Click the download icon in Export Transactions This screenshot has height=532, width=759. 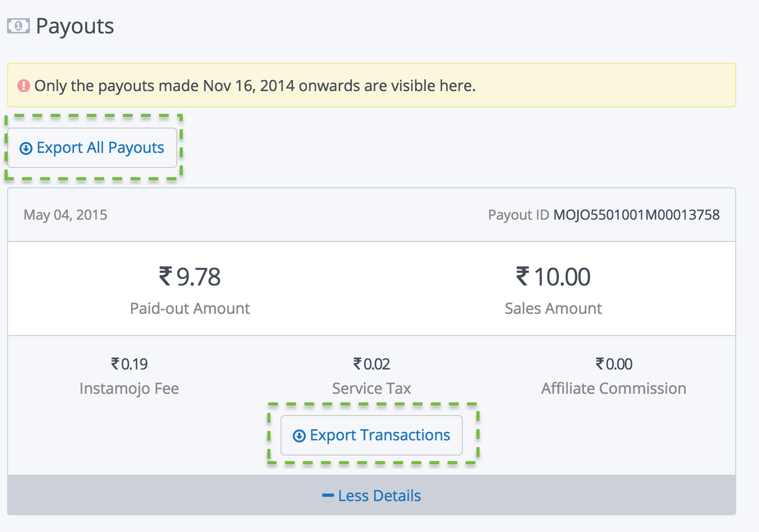tap(299, 436)
